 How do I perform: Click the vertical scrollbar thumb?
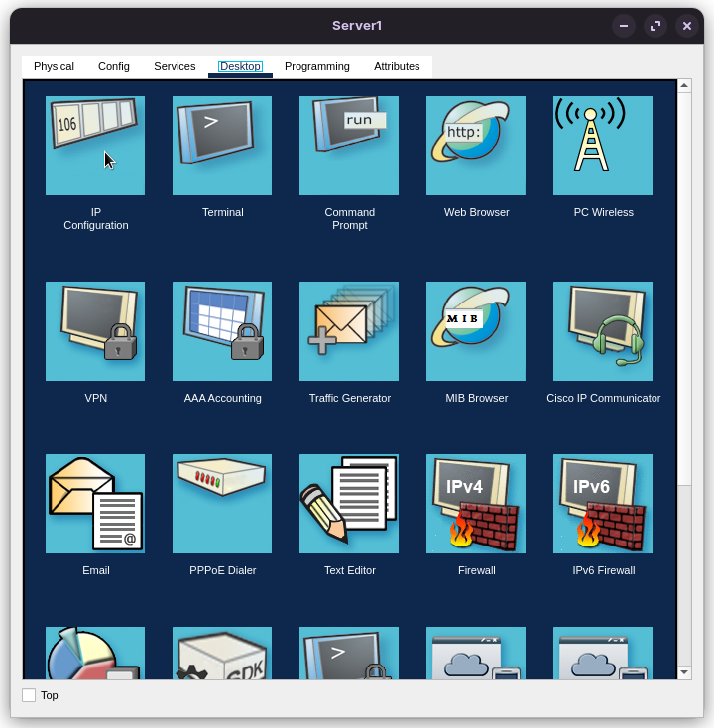click(x=684, y=289)
